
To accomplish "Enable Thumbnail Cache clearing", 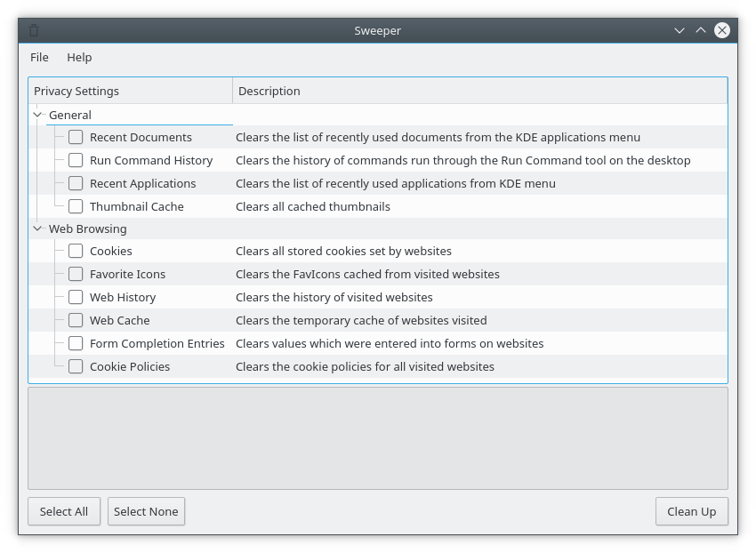I will coord(76,206).
